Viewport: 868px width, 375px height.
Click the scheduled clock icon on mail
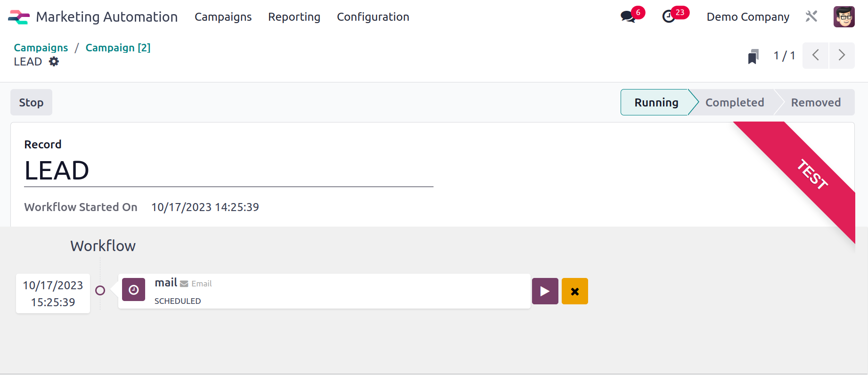click(x=133, y=289)
